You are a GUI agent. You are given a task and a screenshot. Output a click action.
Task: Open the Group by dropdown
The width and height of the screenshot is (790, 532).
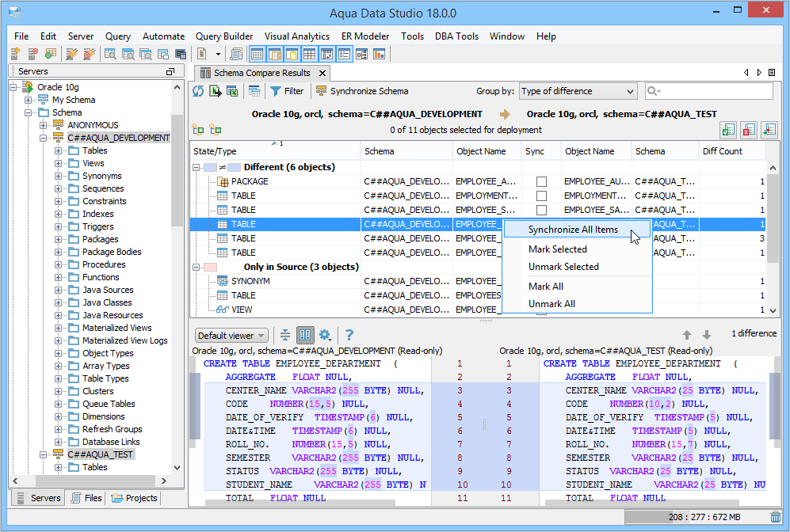coord(578,91)
